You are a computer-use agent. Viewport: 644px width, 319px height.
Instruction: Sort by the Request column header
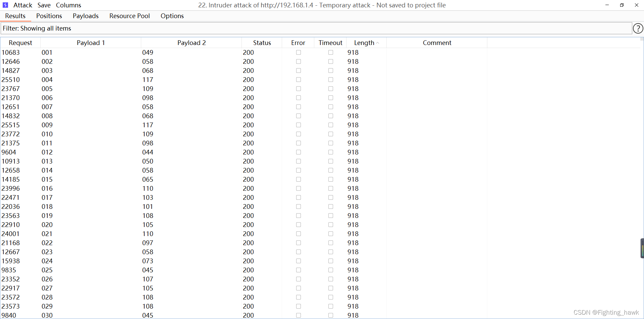(x=20, y=43)
